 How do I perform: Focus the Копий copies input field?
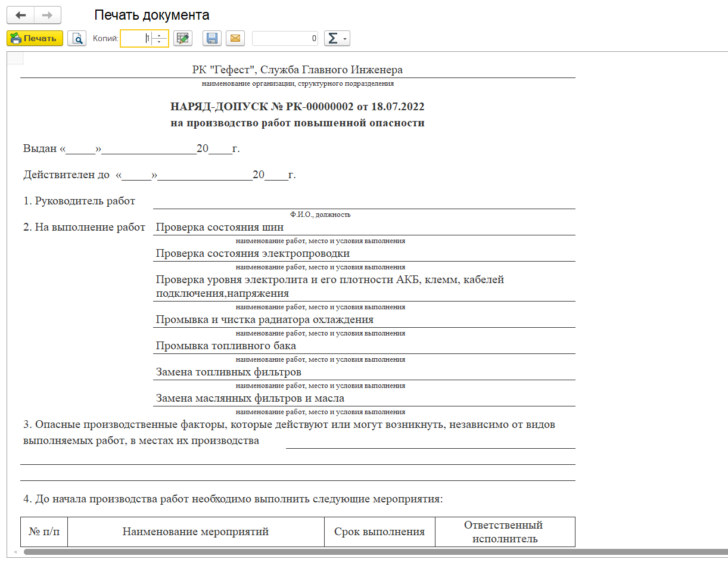[x=138, y=39]
